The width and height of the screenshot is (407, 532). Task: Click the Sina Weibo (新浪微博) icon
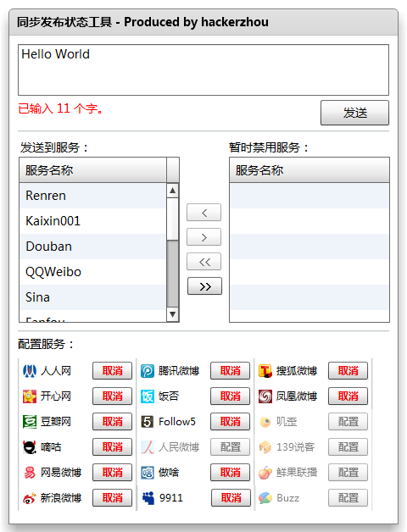pos(30,498)
